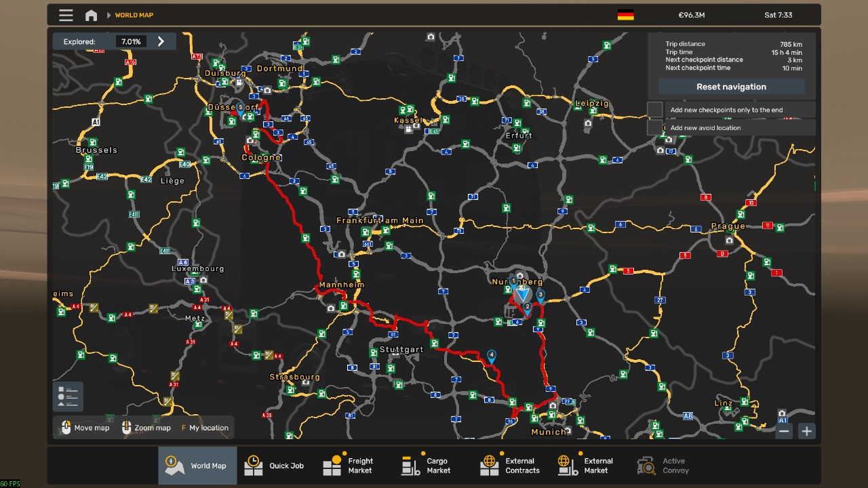Switch to Cargo Market tab
868x488 pixels.
pyautogui.click(x=427, y=466)
